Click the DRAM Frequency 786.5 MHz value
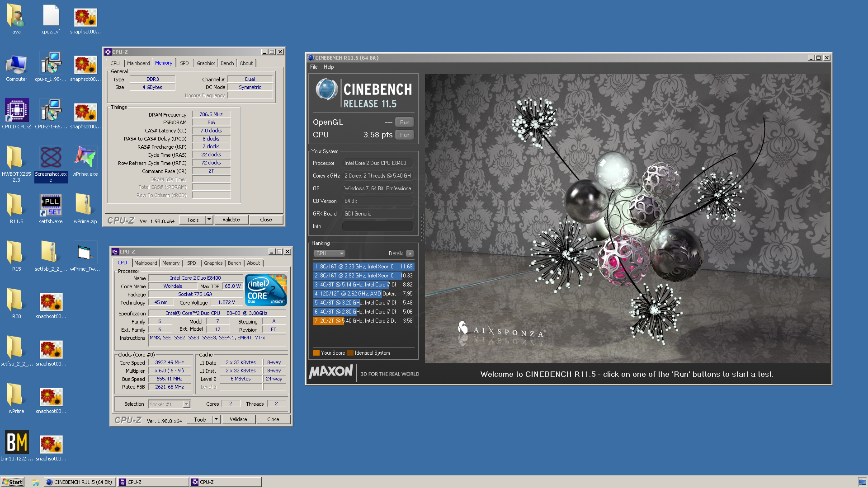 [211, 115]
